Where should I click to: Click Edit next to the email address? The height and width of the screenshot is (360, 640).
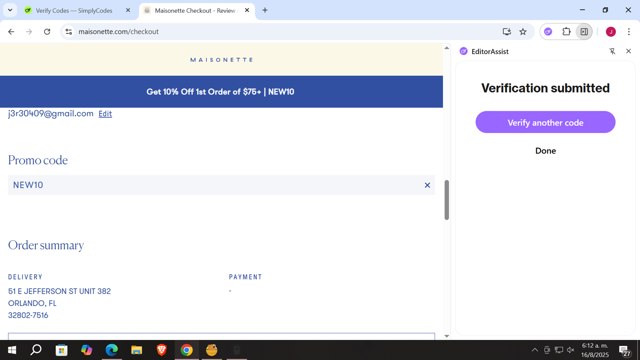tap(105, 114)
